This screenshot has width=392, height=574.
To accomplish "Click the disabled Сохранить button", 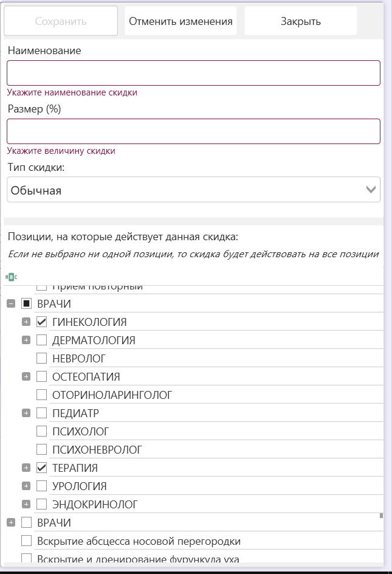I will (61, 21).
